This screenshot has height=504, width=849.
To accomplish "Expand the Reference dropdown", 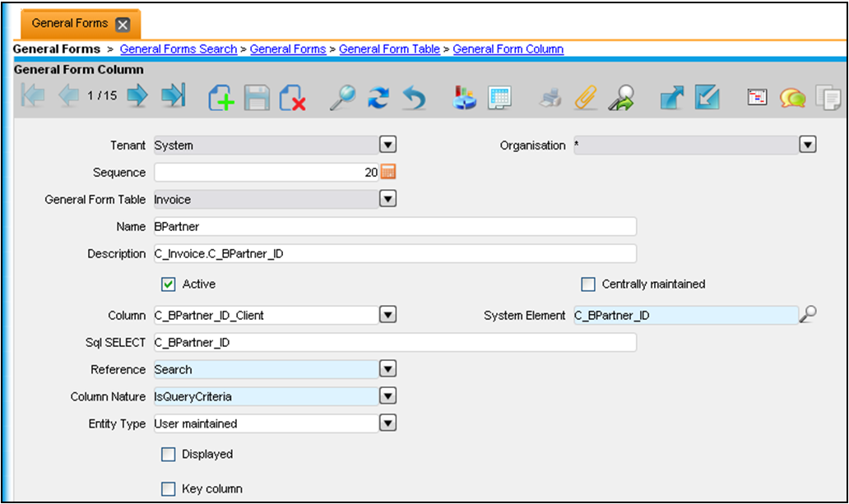I will pyautogui.click(x=388, y=369).
